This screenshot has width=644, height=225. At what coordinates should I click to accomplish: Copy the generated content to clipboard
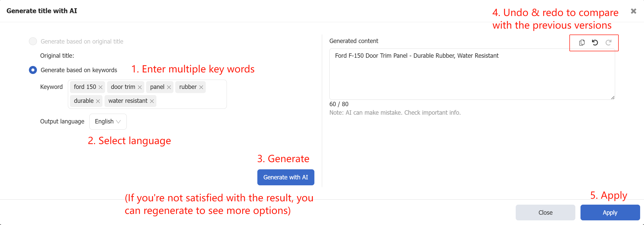coord(582,43)
